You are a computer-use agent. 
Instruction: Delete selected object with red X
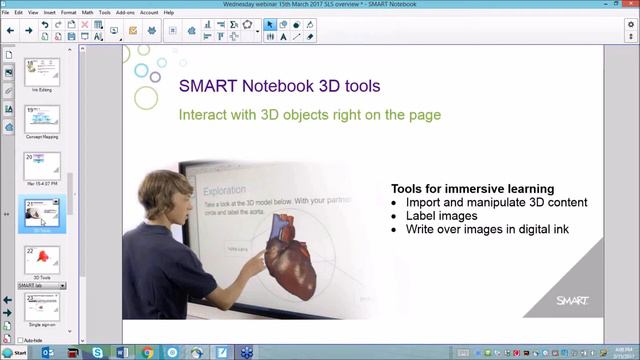(84, 25)
